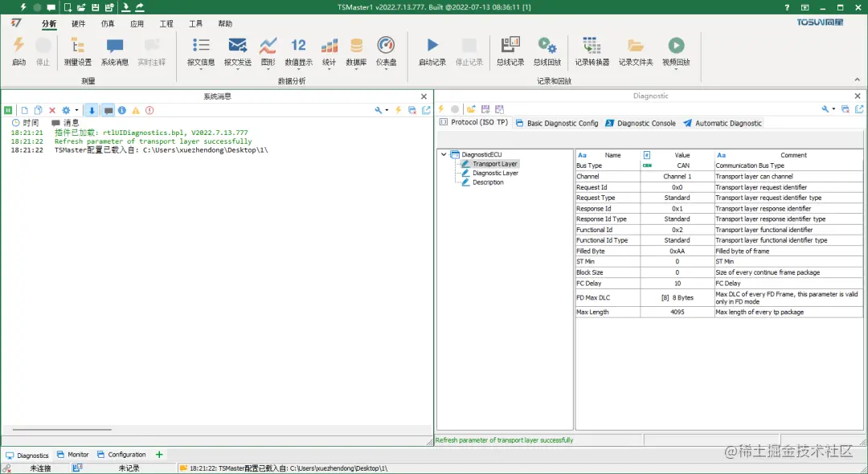The image size is (868, 474).
Task: Open the Channel value cell 'Channel 1'
Action: (677, 177)
